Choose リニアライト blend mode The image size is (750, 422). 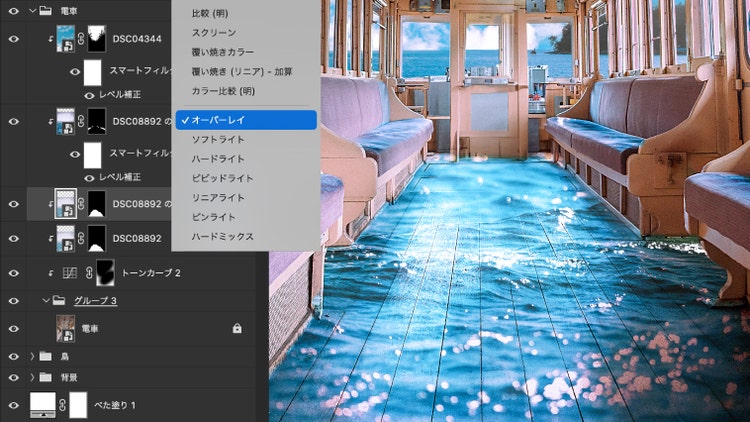218,198
